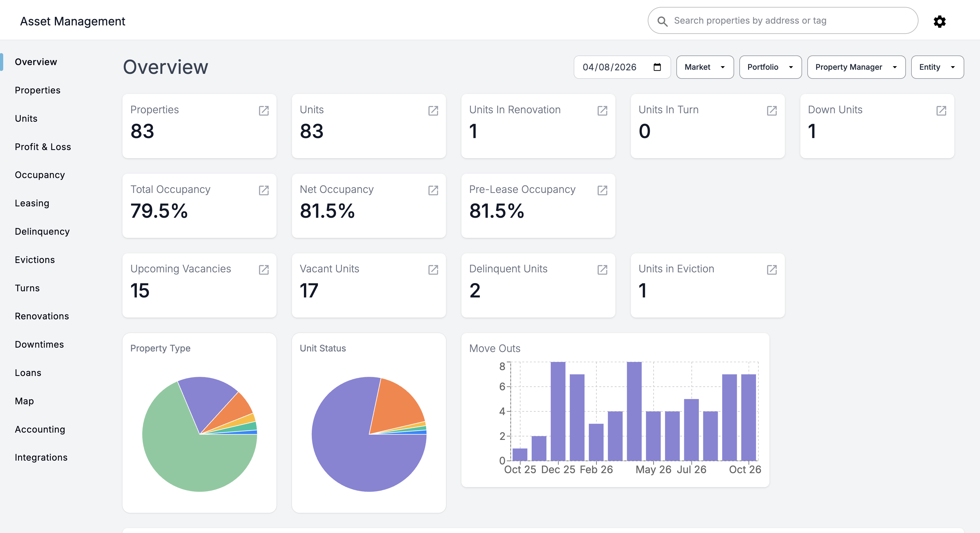Image resolution: width=980 pixels, height=533 pixels.
Task: Open Pre-Lease Occupancy card icon
Action: pos(602,190)
